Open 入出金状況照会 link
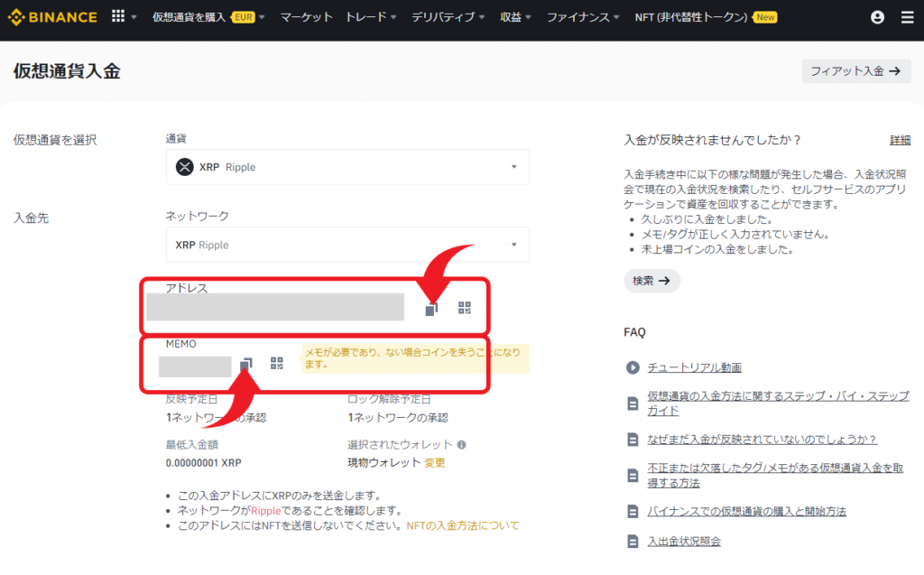The image size is (924, 575). coord(684,541)
